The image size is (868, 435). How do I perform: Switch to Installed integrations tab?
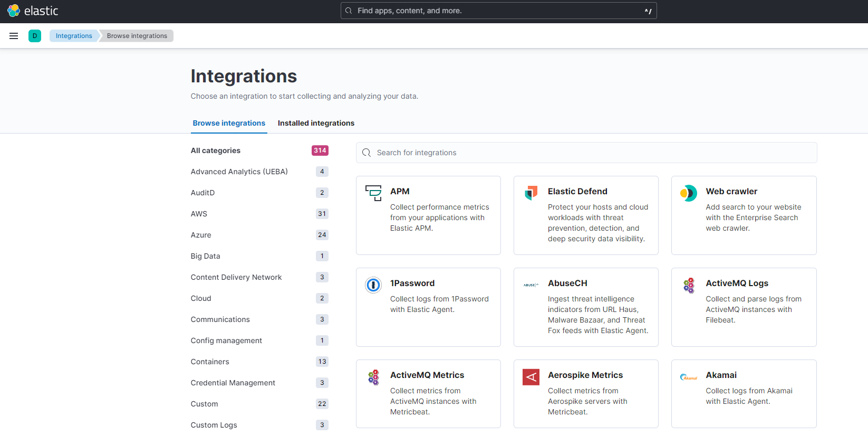coord(316,123)
